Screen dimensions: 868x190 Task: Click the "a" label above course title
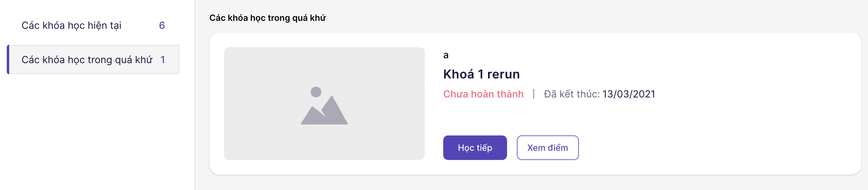pyautogui.click(x=445, y=55)
